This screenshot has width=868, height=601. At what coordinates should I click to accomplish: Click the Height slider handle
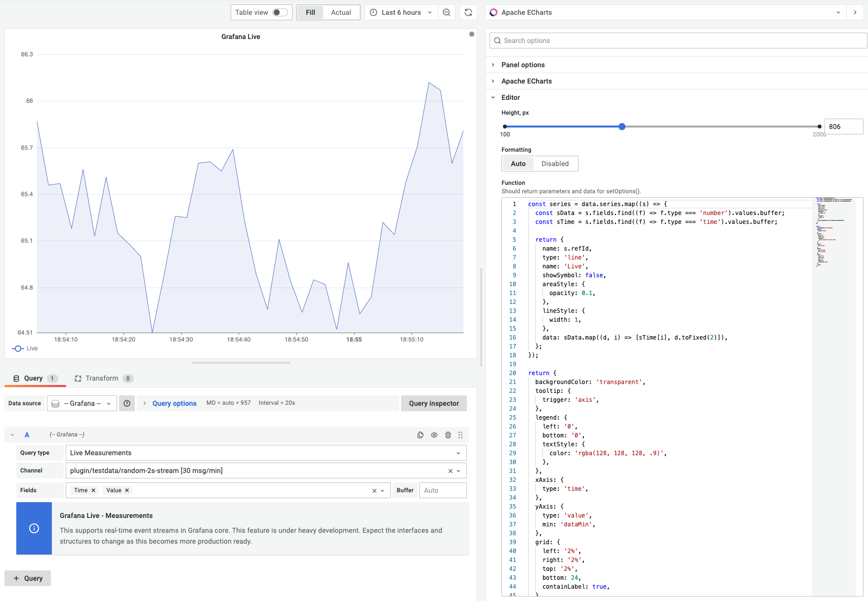pyautogui.click(x=622, y=127)
